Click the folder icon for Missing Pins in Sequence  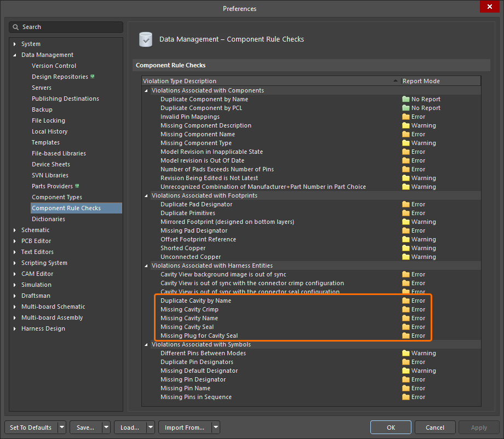405,397
